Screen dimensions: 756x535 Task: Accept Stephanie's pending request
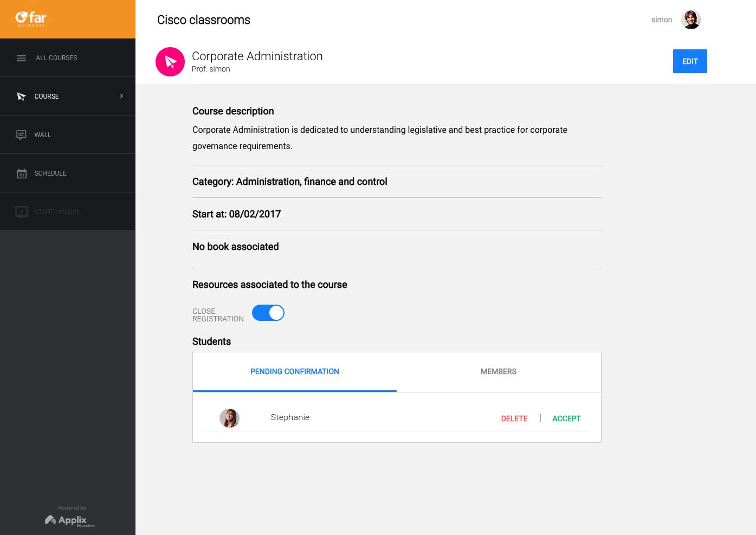click(x=566, y=418)
